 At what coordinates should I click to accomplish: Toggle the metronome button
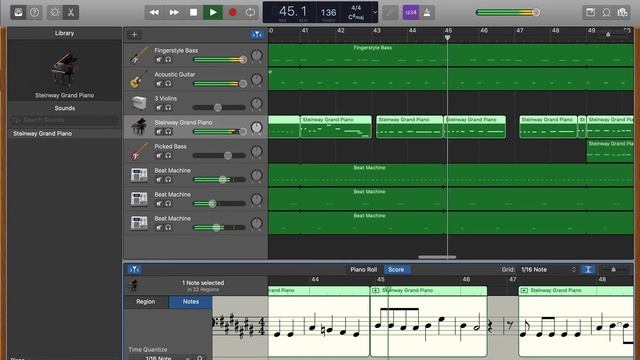(427, 12)
